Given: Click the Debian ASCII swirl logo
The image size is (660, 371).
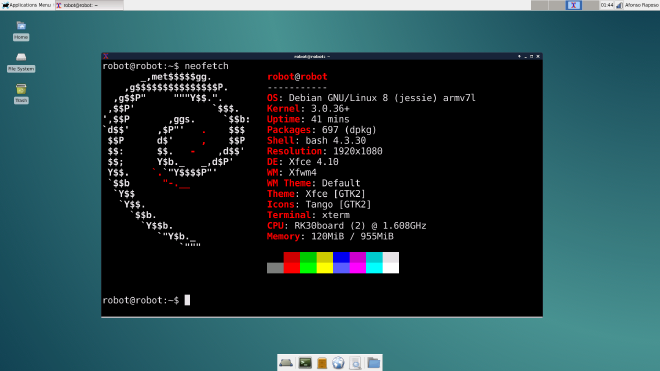Looking at the screenshot, I should [x=177, y=160].
